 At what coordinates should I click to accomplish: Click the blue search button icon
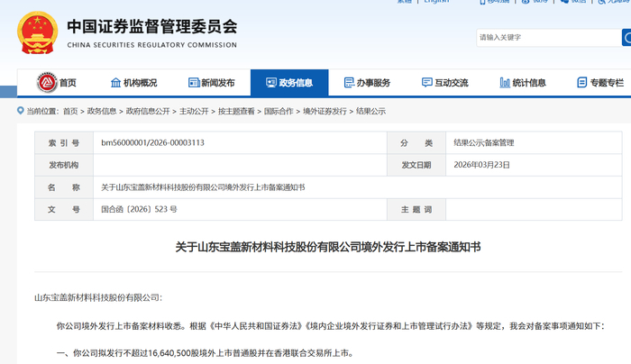point(626,37)
